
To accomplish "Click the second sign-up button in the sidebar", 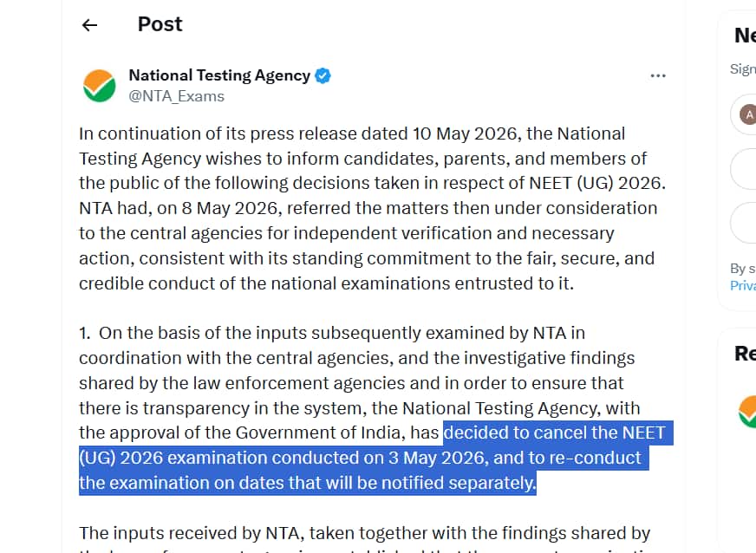I will 744,169.
